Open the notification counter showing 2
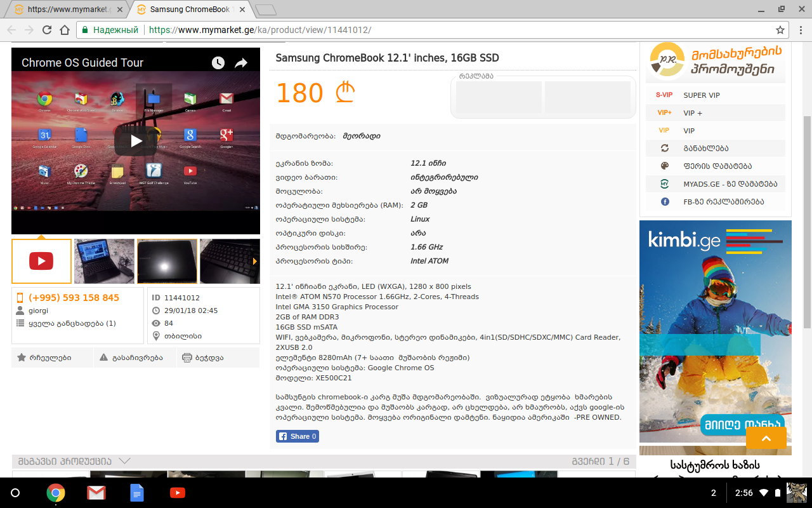Viewport: 812px width, 508px height. point(714,493)
